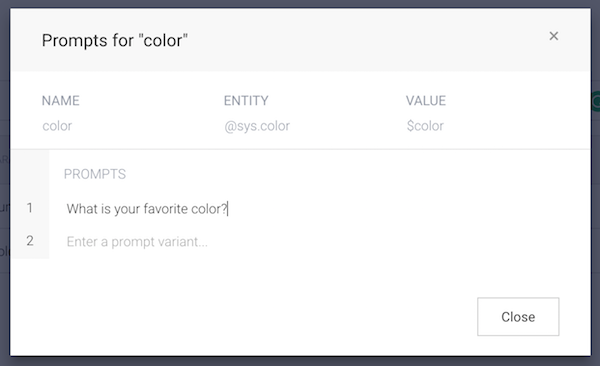Click the VALUE column header
The height and width of the screenshot is (366, 600).
[426, 101]
